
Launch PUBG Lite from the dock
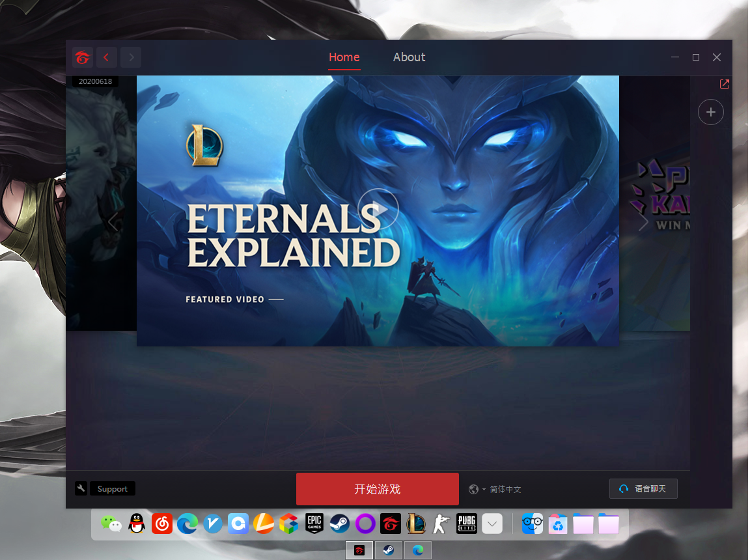466,524
